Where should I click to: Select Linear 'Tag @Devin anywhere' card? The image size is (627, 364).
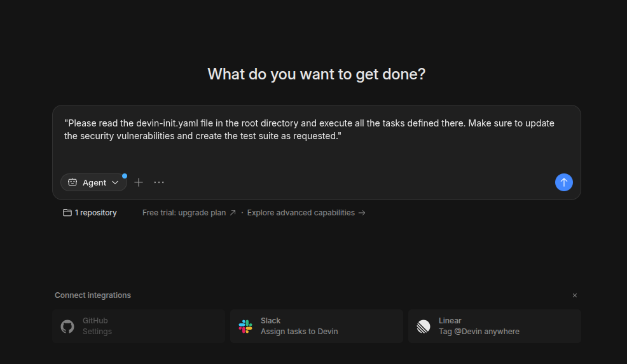(x=494, y=326)
